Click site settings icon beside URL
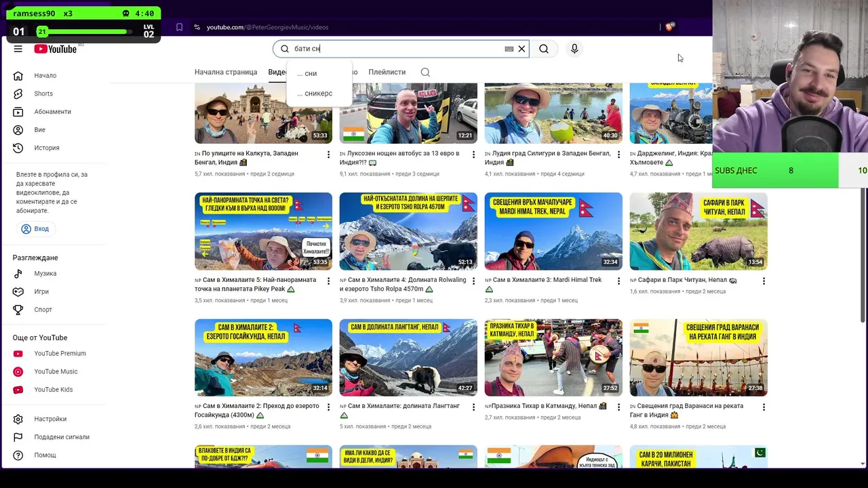Screen dimensions: 868x488 click(197, 27)
